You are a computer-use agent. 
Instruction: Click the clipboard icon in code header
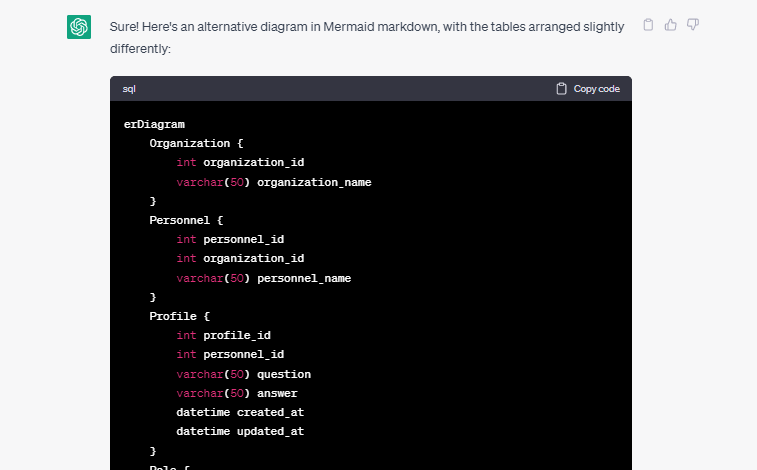(561, 89)
